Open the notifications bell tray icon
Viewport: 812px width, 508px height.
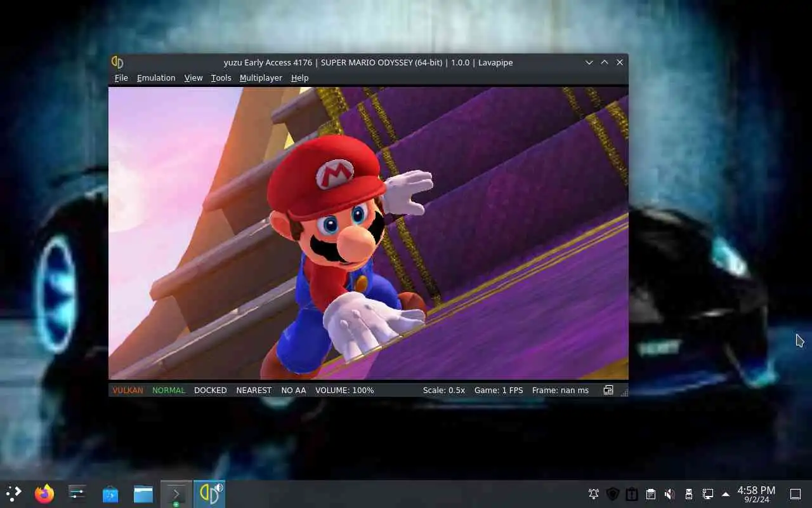594,494
